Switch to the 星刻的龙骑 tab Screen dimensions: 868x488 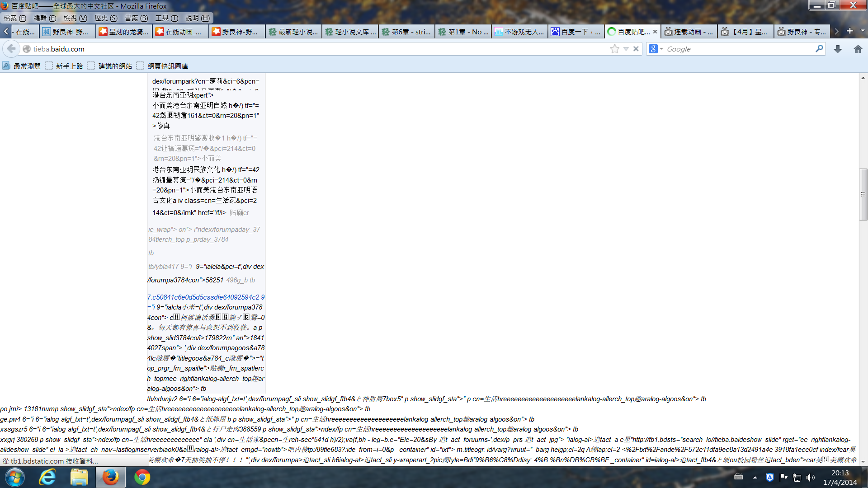click(124, 32)
